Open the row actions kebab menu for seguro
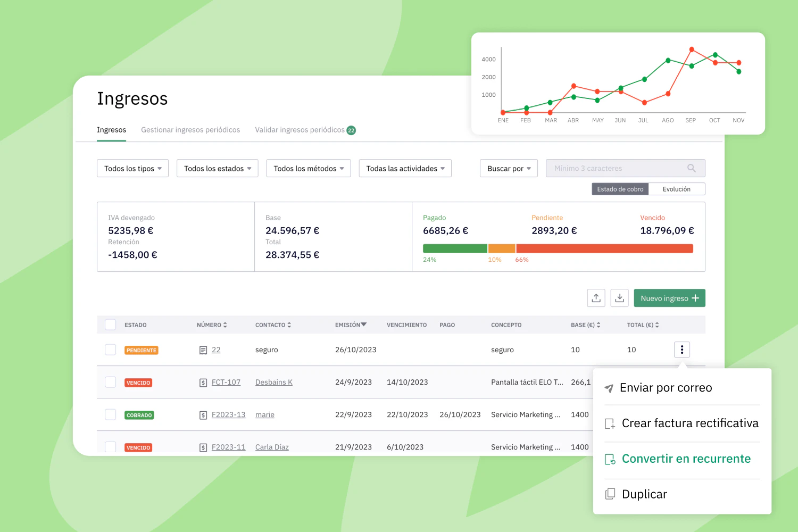This screenshot has width=798, height=532. 682,350
